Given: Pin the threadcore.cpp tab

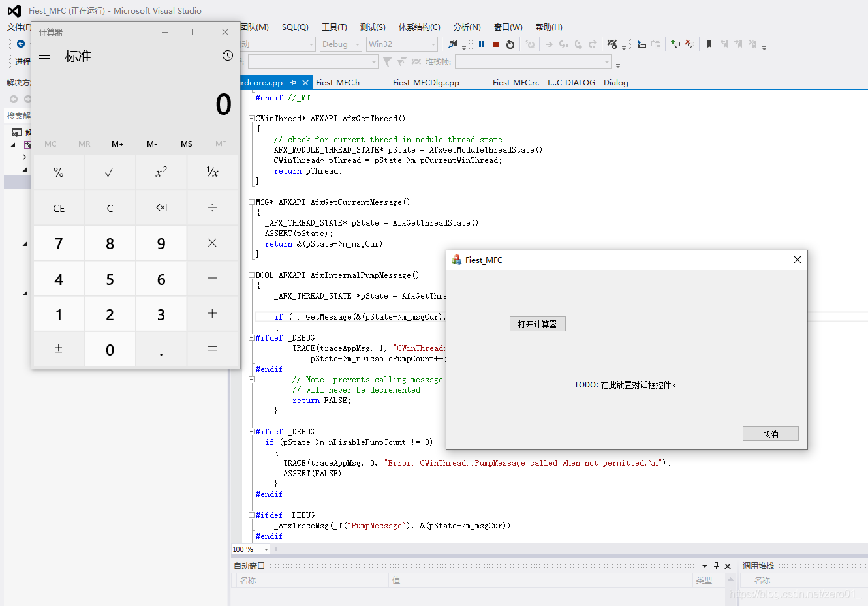Looking at the screenshot, I should click(294, 83).
